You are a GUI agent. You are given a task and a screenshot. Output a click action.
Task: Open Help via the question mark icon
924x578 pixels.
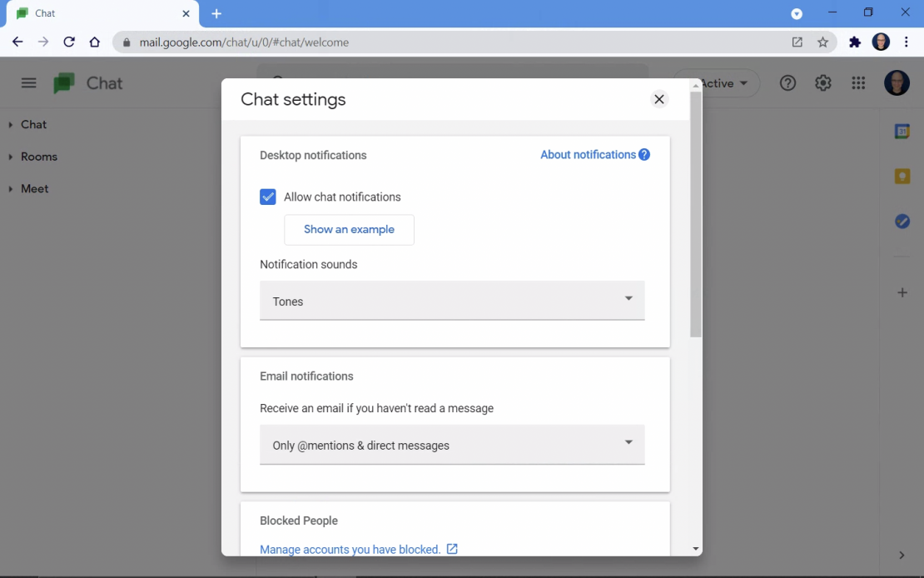[787, 82]
